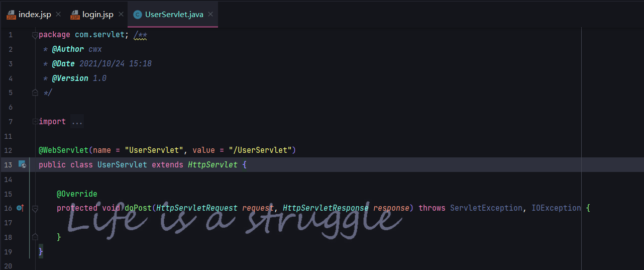This screenshot has width=644, height=270.
Task: Collapse the doPost method fold on line 16
Action: (x=35, y=208)
